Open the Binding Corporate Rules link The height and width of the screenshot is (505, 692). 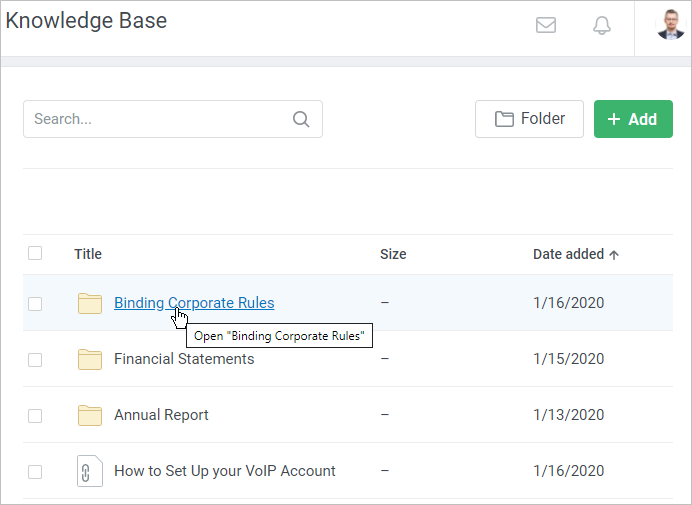pyautogui.click(x=194, y=303)
